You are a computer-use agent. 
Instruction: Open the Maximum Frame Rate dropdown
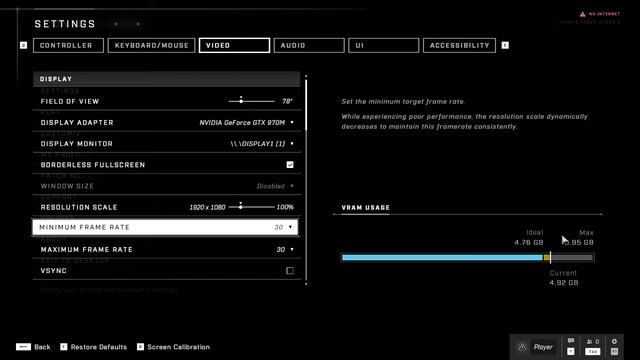(x=285, y=249)
